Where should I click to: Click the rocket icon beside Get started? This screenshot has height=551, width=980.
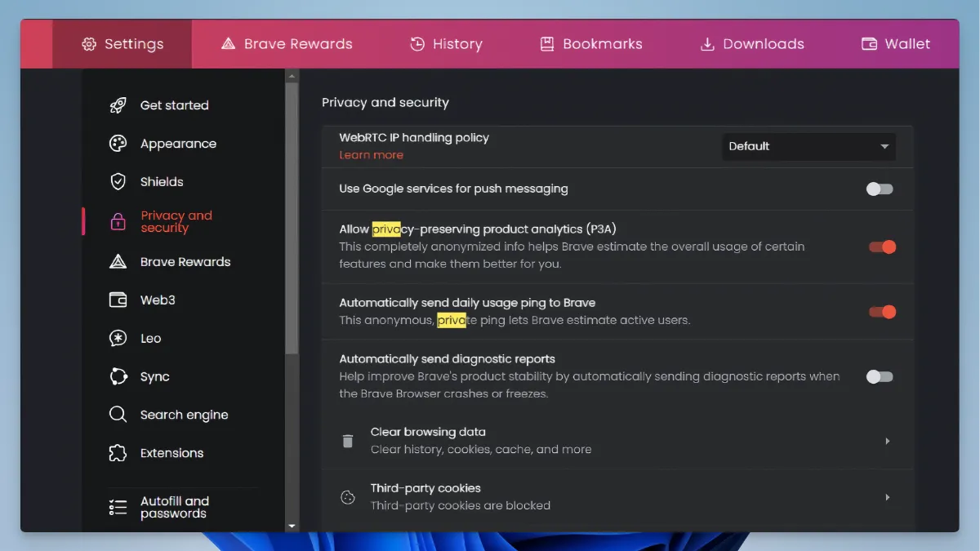point(118,105)
